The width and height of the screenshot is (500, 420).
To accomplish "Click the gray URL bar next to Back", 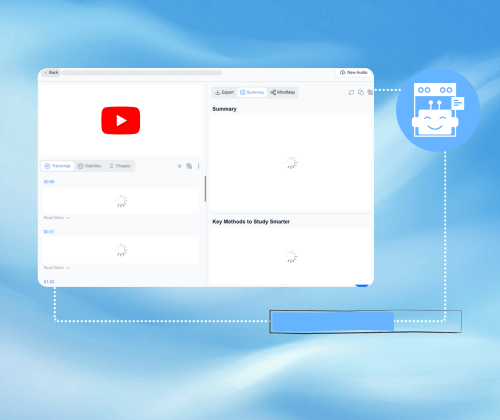I will [142, 73].
